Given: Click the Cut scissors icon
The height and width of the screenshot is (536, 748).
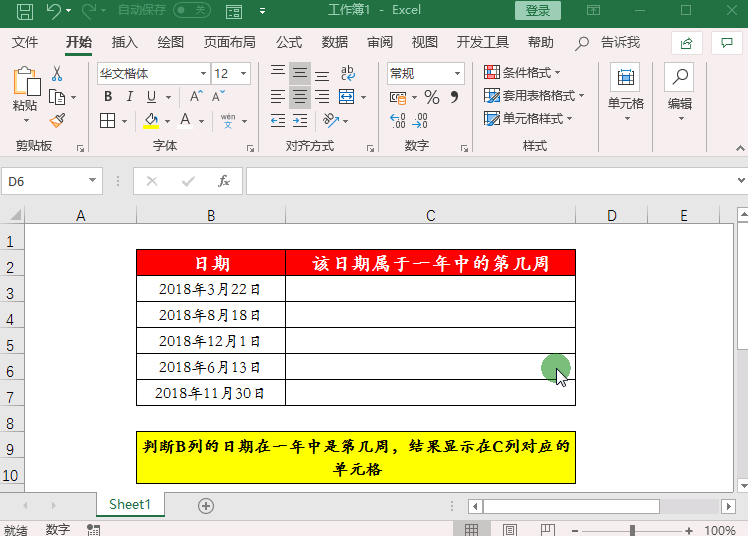Looking at the screenshot, I should [x=57, y=73].
